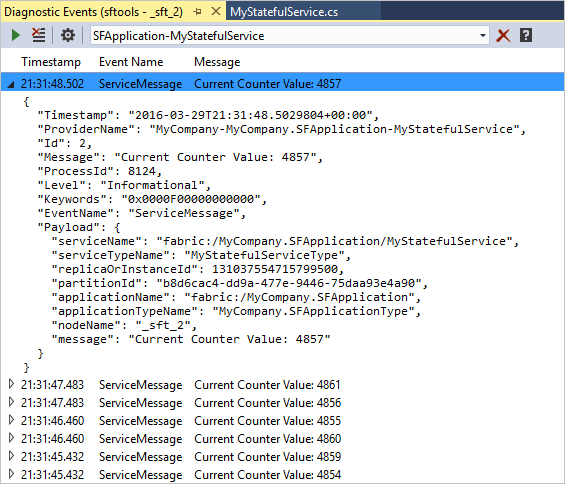Click the green Start listening play icon

[x=15, y=35]
